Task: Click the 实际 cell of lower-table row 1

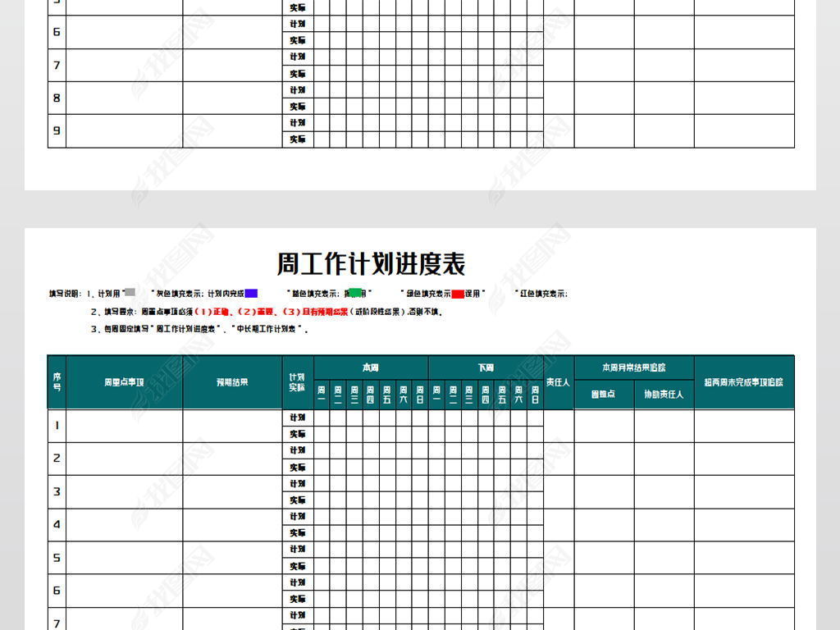Action: point(298,435)
